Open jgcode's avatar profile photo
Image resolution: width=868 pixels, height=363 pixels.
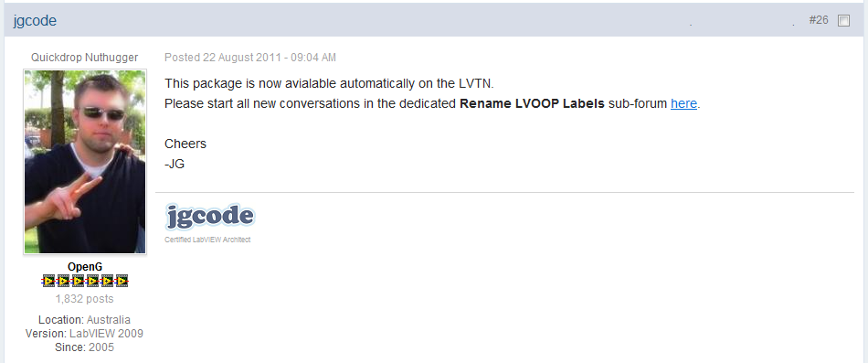[85, 162]
